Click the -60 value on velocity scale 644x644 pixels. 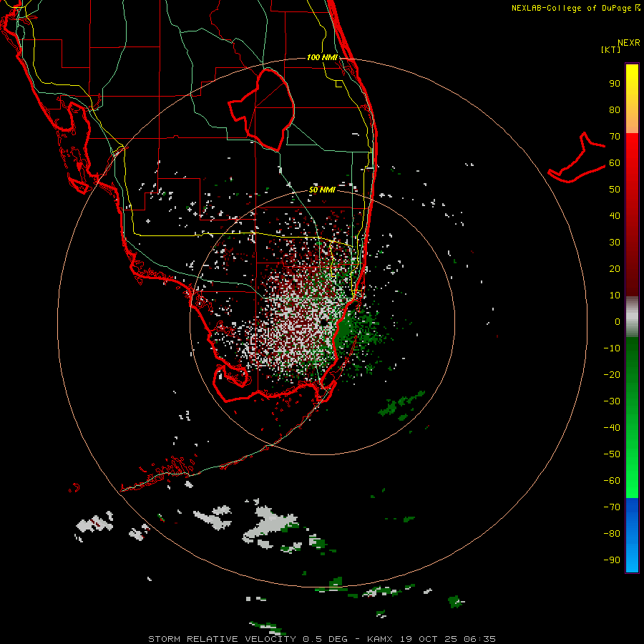click(612, 481)
